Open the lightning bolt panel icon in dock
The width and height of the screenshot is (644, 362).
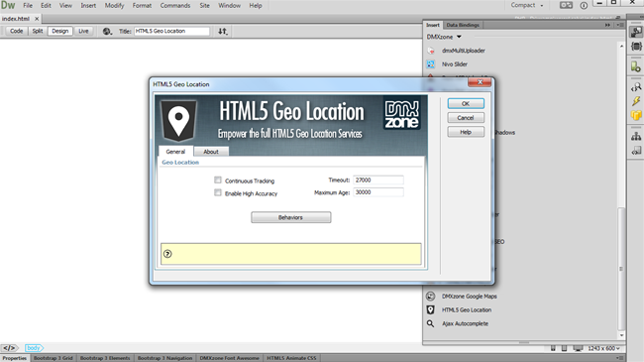pyautogui.click(x=636, y=101)
